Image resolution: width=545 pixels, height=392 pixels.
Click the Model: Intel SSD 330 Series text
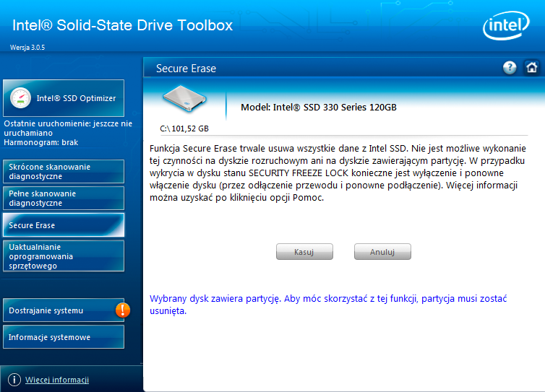[319, 108]
